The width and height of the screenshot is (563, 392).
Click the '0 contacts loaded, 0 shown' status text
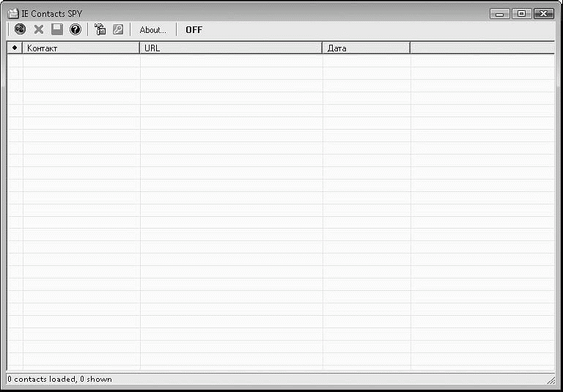click(59, 379)
